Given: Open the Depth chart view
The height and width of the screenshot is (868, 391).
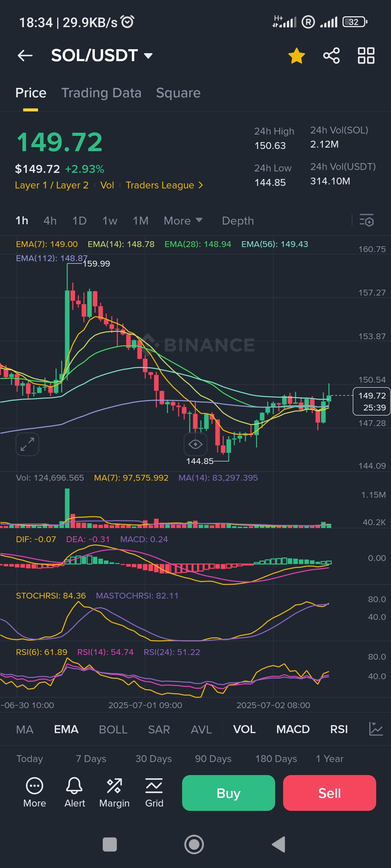Looking at the screenshot, I should (x=238, y=221).
